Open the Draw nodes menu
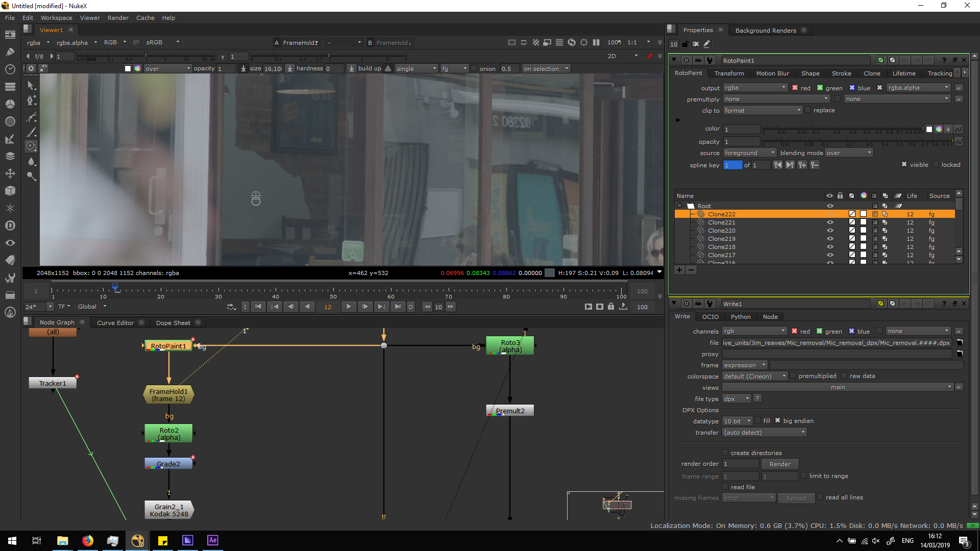 pyautogui.click(x=10, y=52)
